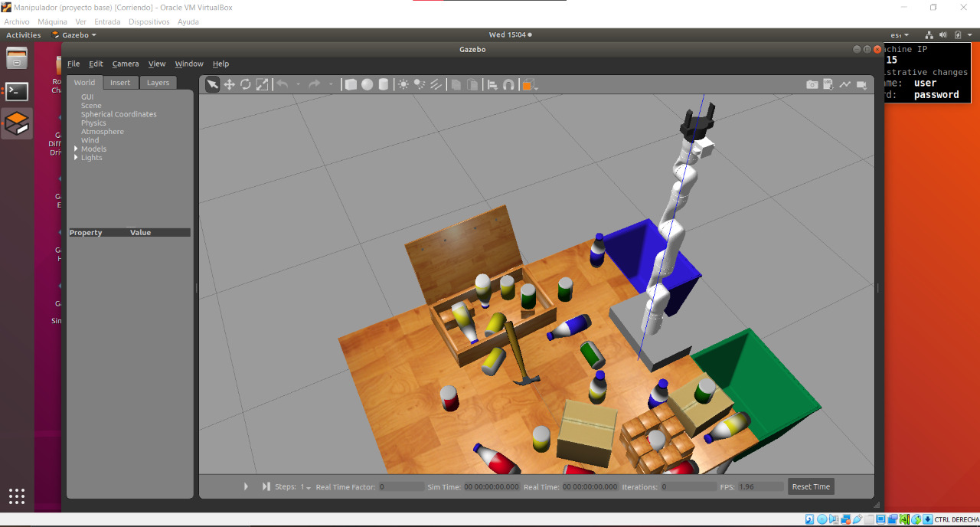Click the Reset Time button
980x527 pixels.
click(x=811, y=486)
